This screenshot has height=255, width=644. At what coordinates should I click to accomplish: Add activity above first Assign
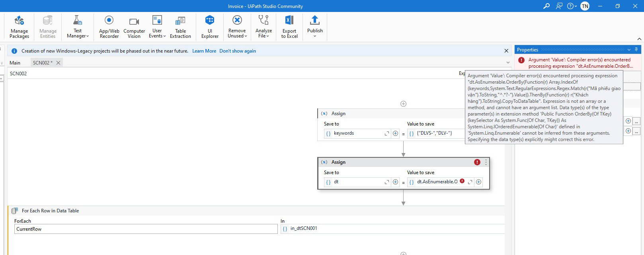click(403, 104)
